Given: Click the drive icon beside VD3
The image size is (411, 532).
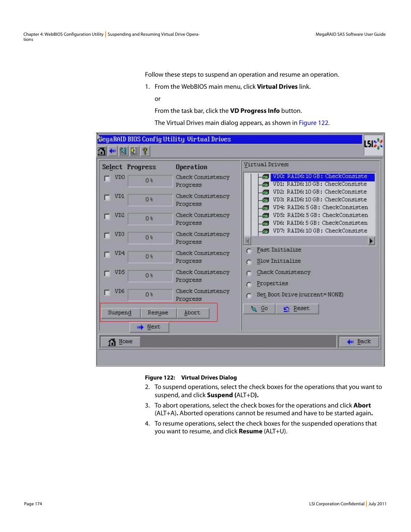Looking at the screenshot, I should (266, 200).
